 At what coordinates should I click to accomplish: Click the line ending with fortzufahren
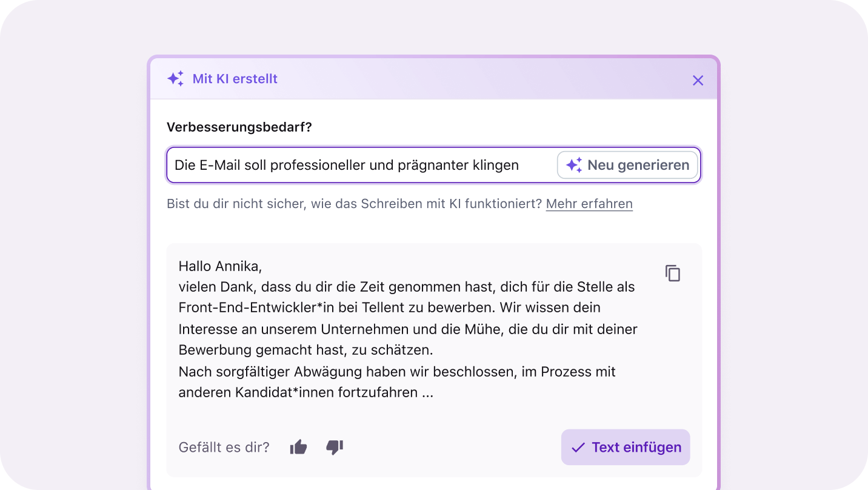point(305,392)
